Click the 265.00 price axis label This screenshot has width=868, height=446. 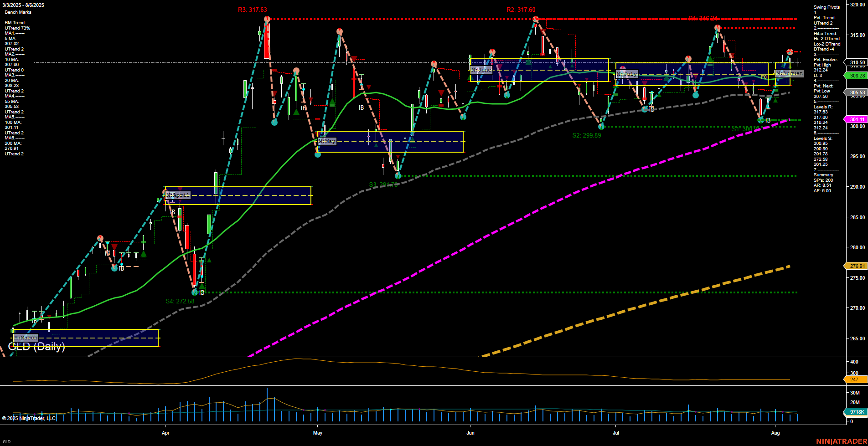click(x=857, y=338)
